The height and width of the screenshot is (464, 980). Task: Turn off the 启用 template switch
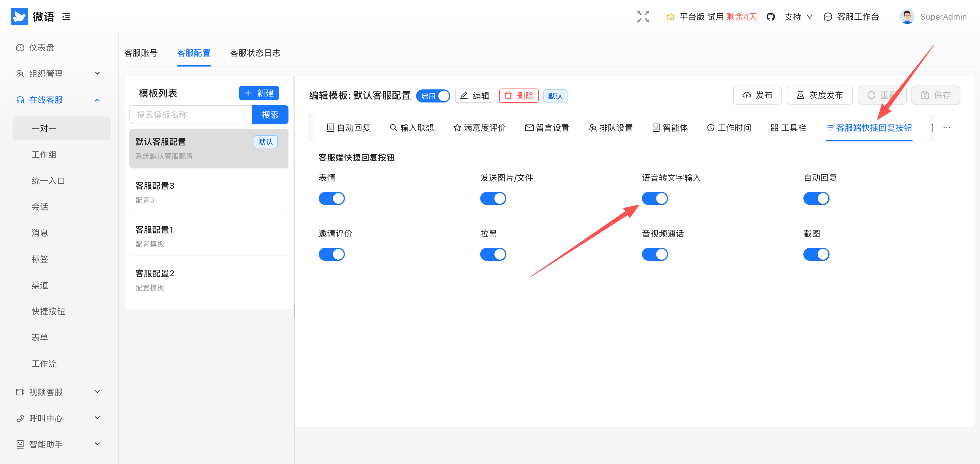point(433,96)
